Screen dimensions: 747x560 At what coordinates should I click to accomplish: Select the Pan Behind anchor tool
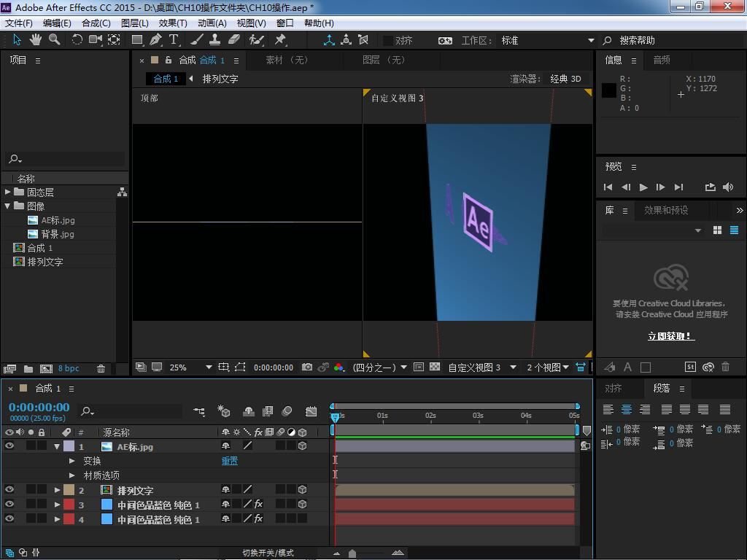point(114,39)
